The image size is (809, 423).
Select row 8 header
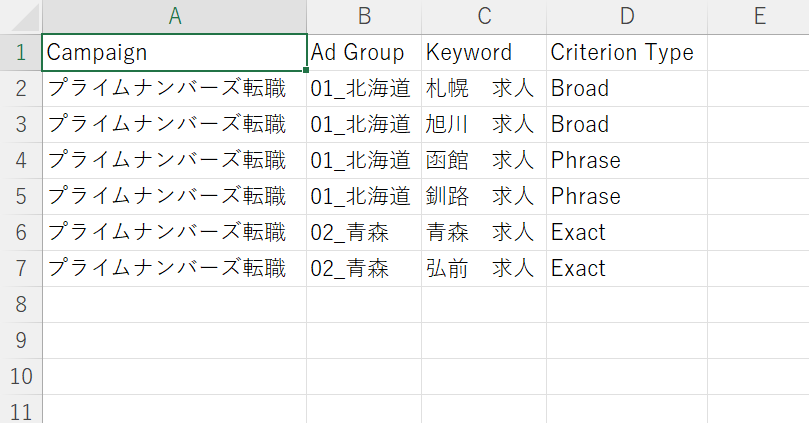point(21,304)
